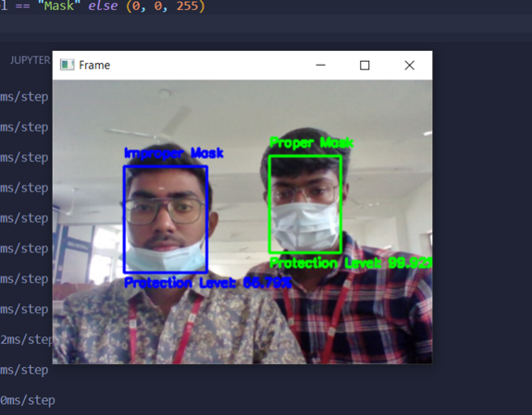Click the (0, 0, 255) color tuple
The image size is (532, 415).
(x=166, y=6)
